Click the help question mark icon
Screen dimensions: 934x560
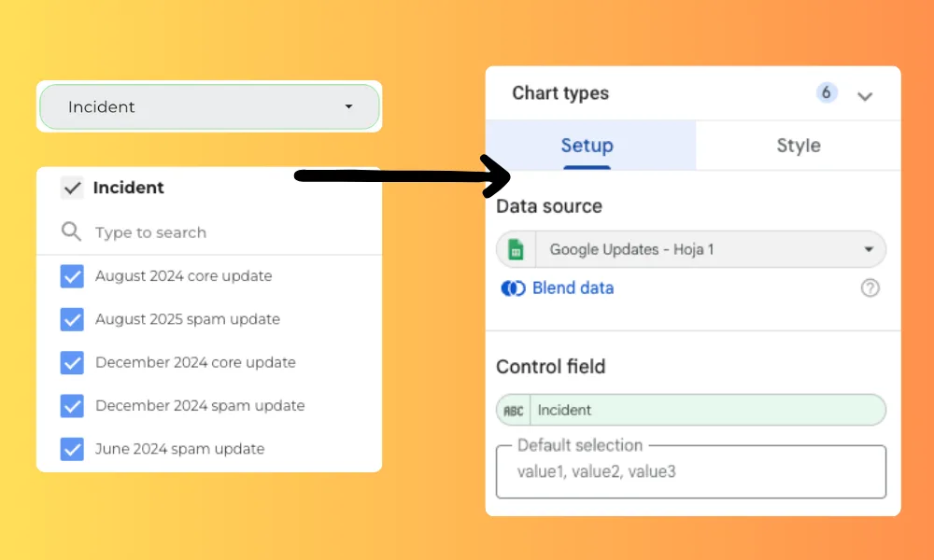click(870, 288)
